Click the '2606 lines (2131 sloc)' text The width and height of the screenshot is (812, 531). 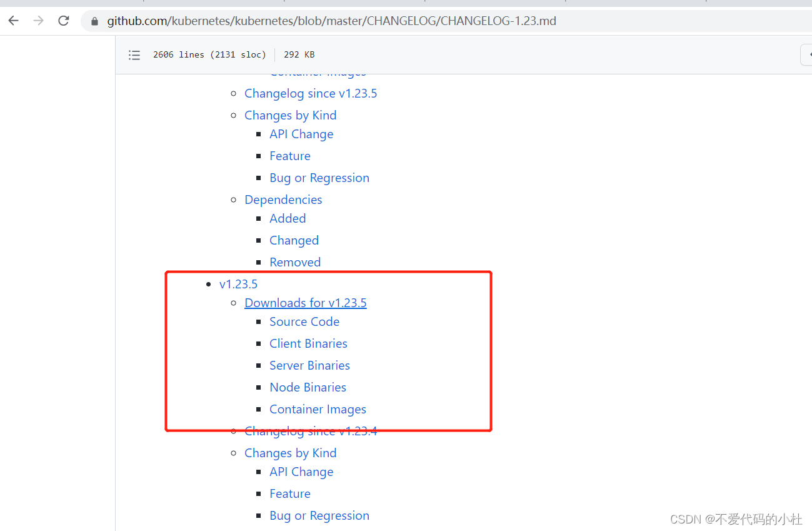(209, 55)
